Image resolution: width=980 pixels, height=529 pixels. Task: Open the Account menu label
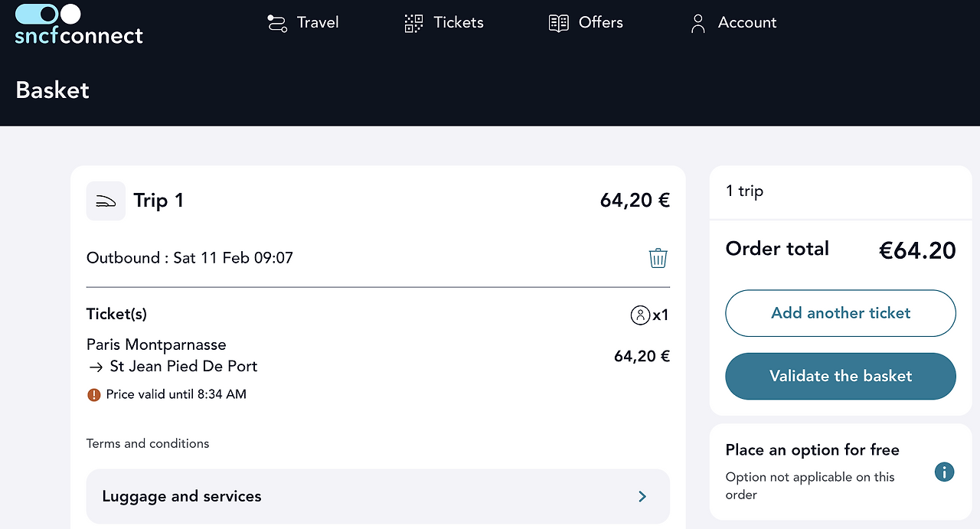point(747,23)
